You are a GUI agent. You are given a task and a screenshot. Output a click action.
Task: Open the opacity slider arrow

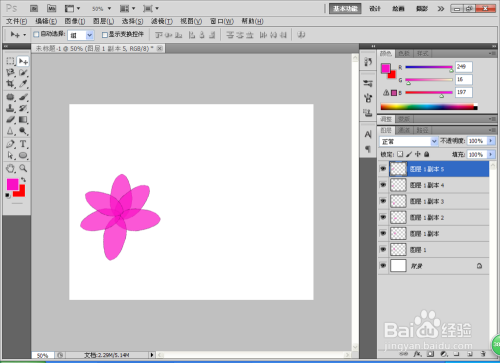(x=491, y=141)
